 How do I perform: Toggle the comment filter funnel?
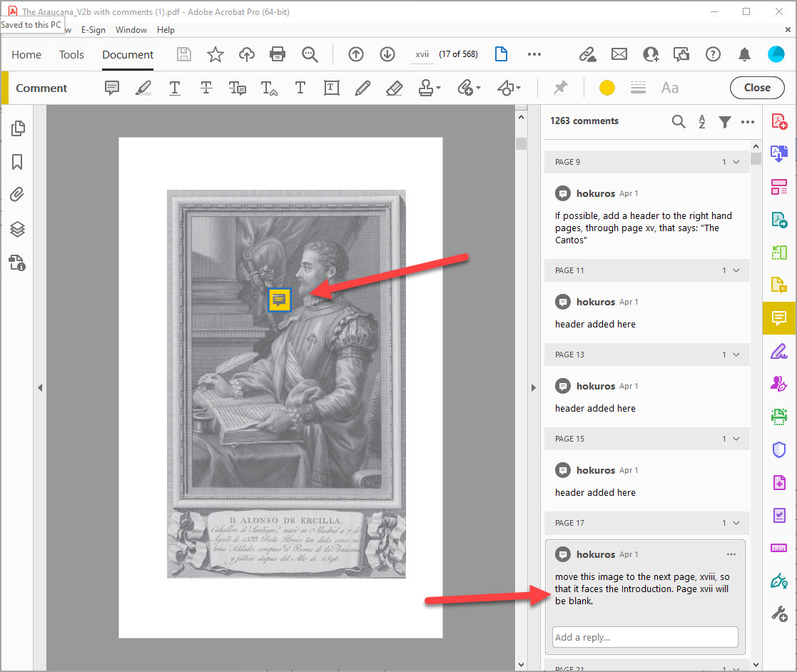coord(725,122)
